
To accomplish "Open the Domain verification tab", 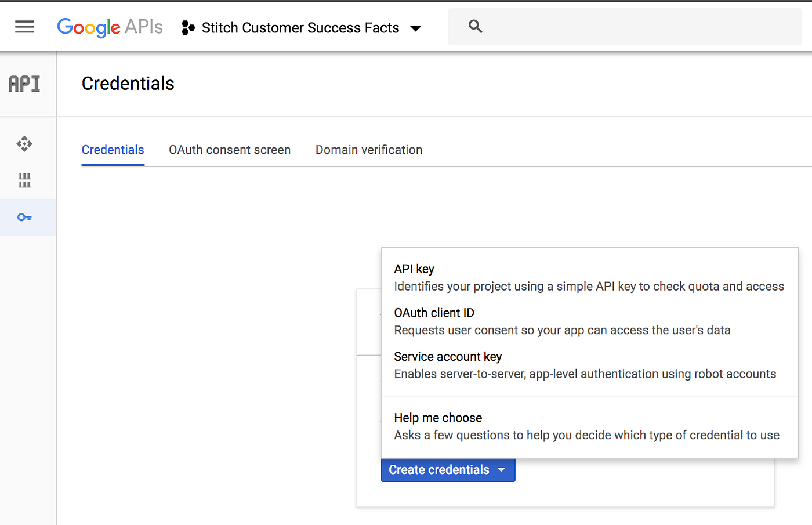I will point(369,150).
